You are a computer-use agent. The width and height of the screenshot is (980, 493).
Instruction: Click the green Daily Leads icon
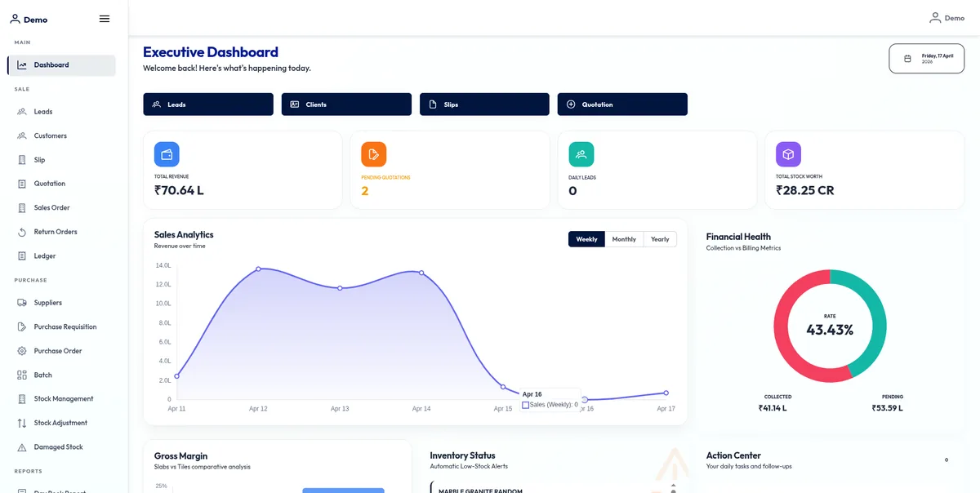click(581, 154)
